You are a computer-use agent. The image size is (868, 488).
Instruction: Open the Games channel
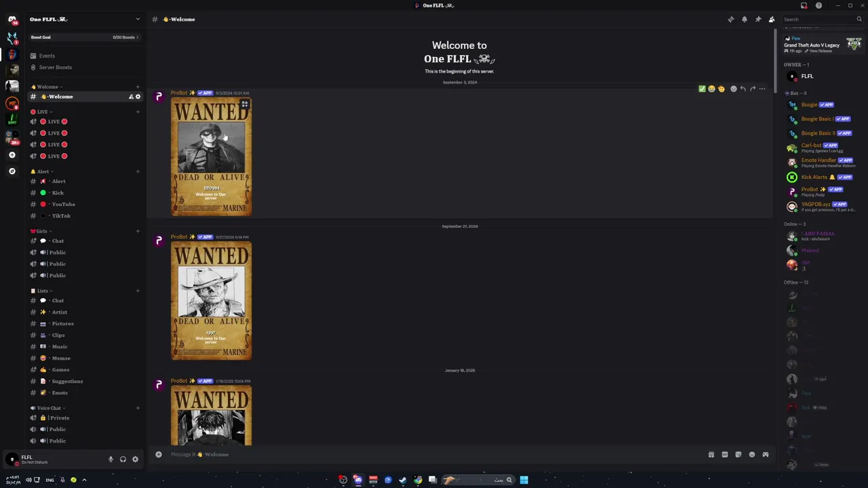(85, 369)
